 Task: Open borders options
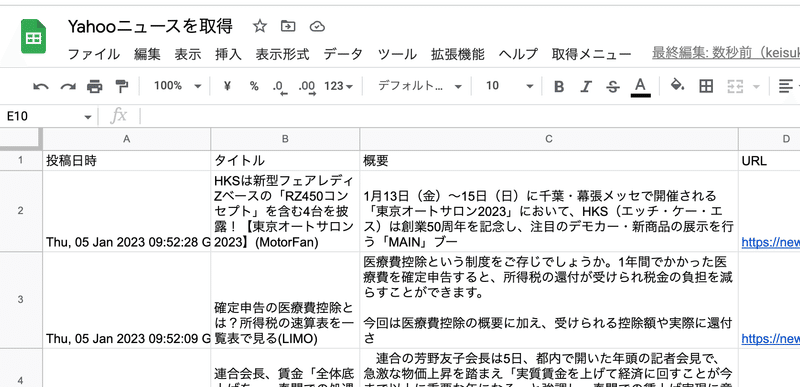(x=706, y=86)
